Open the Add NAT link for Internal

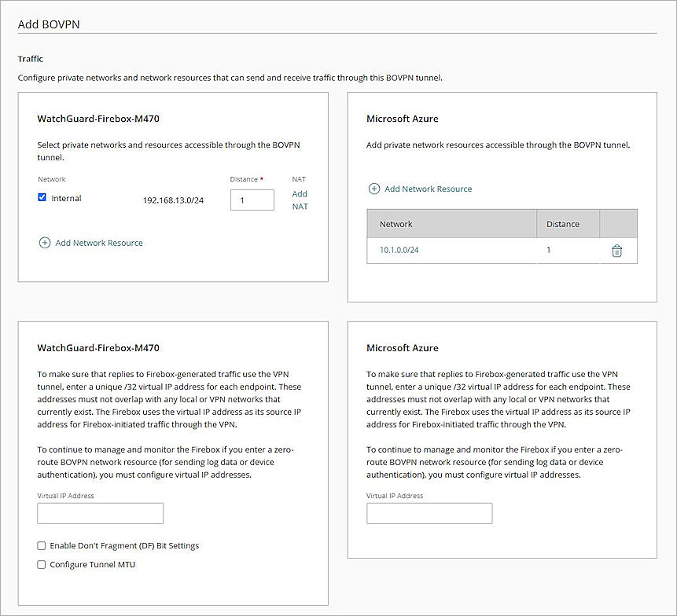[300, 200]
